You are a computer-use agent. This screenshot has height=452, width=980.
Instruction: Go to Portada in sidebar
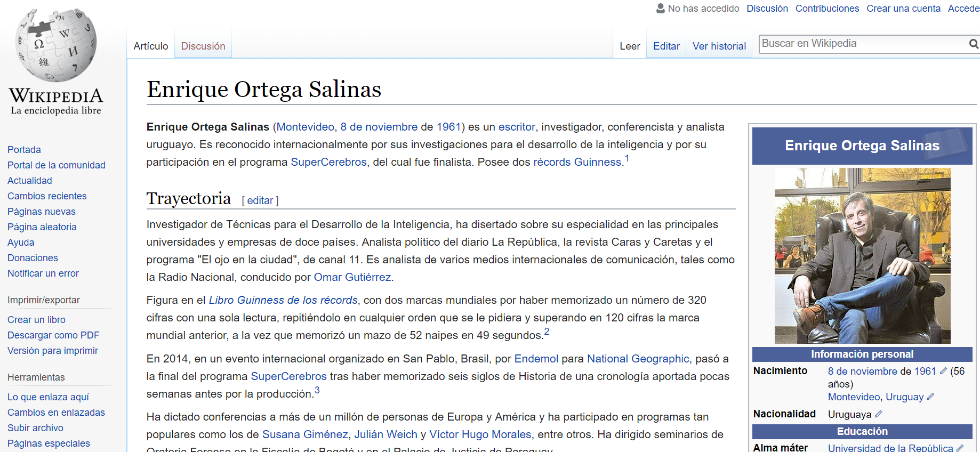(x=24, y=150)
